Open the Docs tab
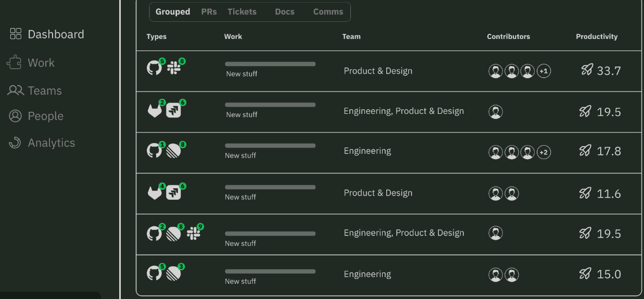Viewport: 644px width, 299px height. coord(285,12)
